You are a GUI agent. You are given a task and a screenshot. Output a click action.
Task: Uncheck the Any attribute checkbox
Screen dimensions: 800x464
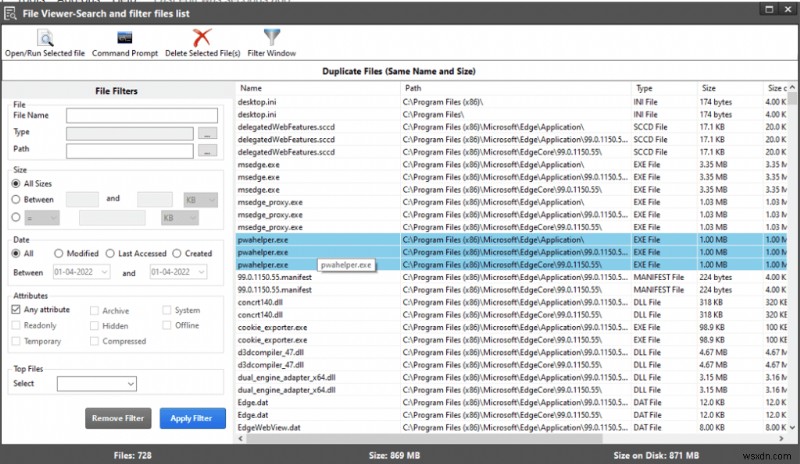tap(16, 309)
